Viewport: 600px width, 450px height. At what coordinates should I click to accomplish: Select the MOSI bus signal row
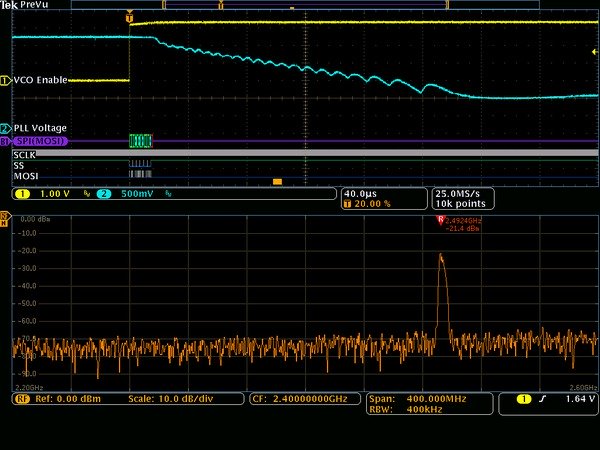pos(24,176)
